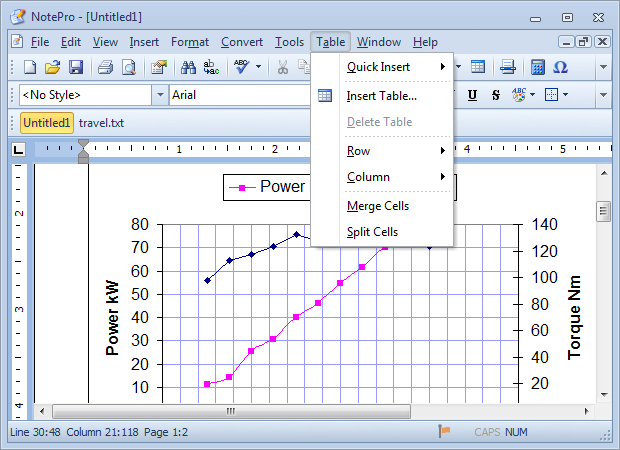The image size is (620, 450).
Task: Click the ruler tab type selector L icon
Action: pos(18,149)
